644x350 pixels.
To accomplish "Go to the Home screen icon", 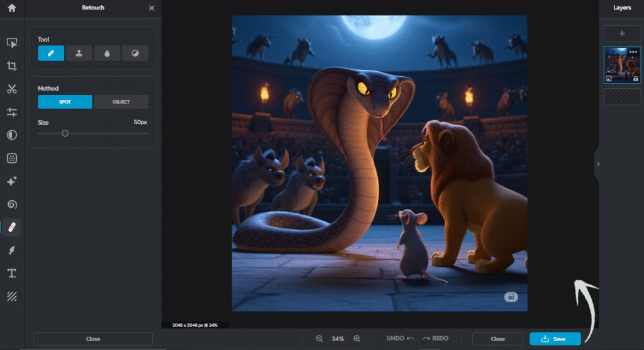I will click(12, 8).
